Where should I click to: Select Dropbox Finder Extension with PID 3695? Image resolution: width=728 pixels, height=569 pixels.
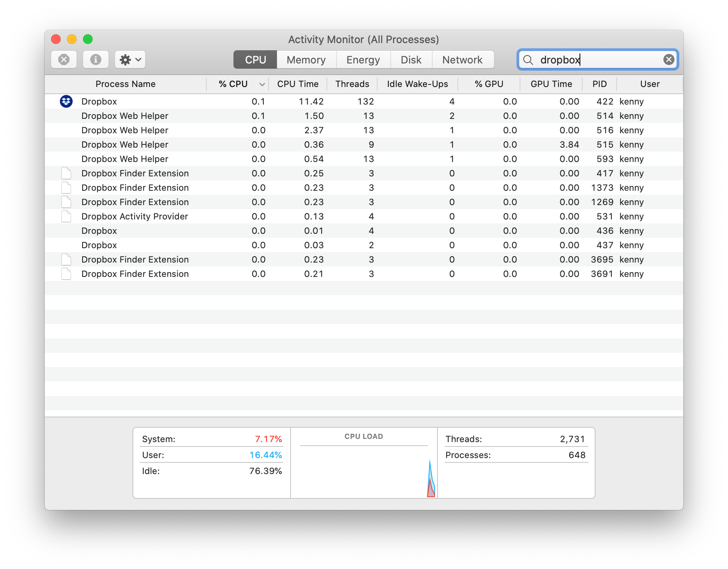364,259
